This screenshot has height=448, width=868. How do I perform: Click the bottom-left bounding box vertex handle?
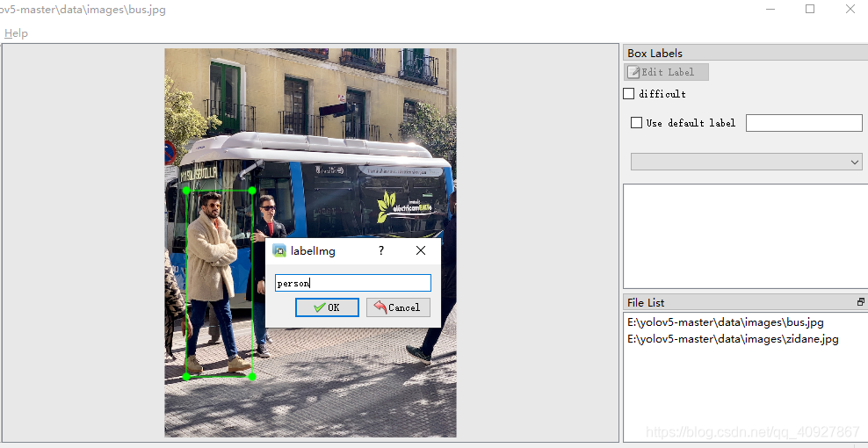186,377
